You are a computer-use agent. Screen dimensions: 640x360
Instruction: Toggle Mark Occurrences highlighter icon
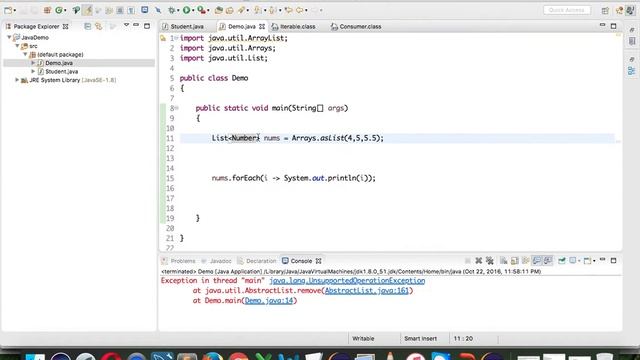[87, 10]
